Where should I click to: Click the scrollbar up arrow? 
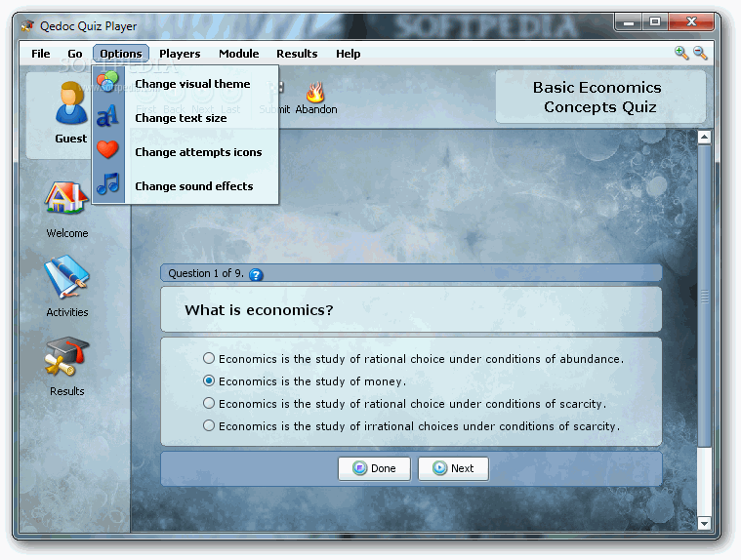point(704,138)
